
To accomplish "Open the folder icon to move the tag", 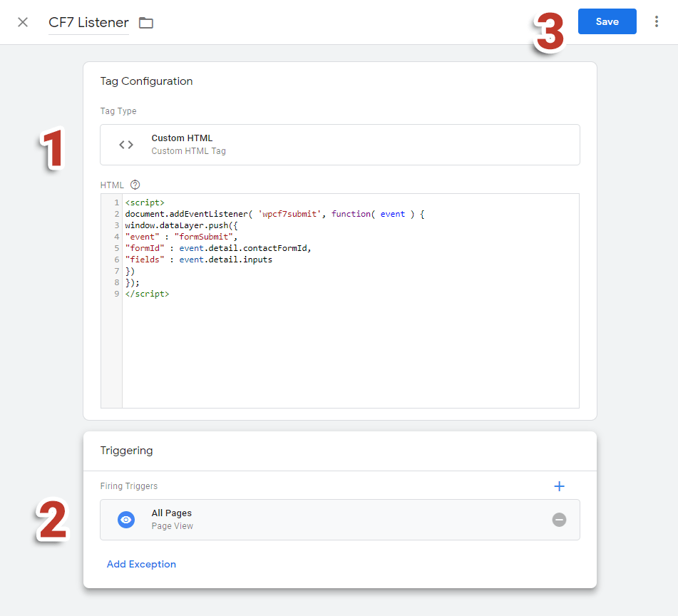I will click(145, 22).
